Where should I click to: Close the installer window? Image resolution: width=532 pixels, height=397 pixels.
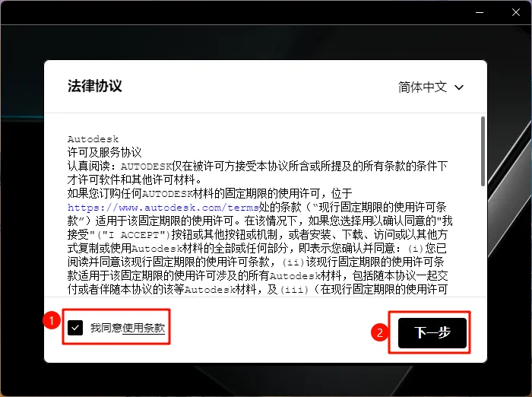point(516,13)
